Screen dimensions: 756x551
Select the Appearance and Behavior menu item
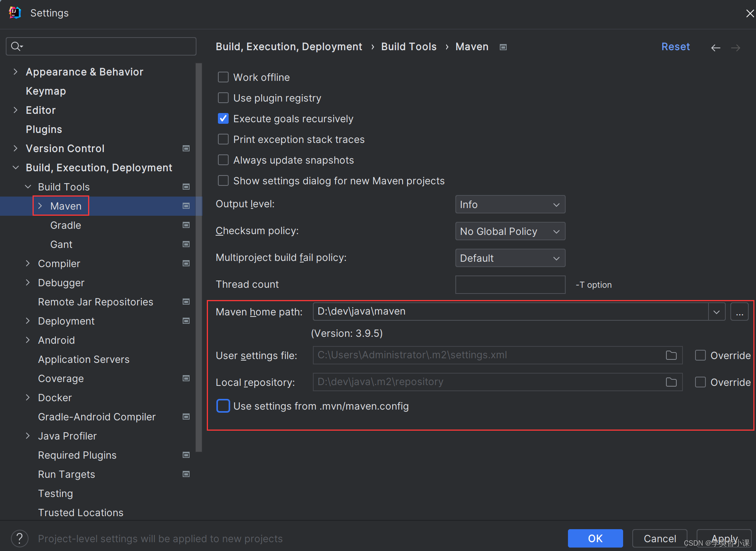pos(84,72)
